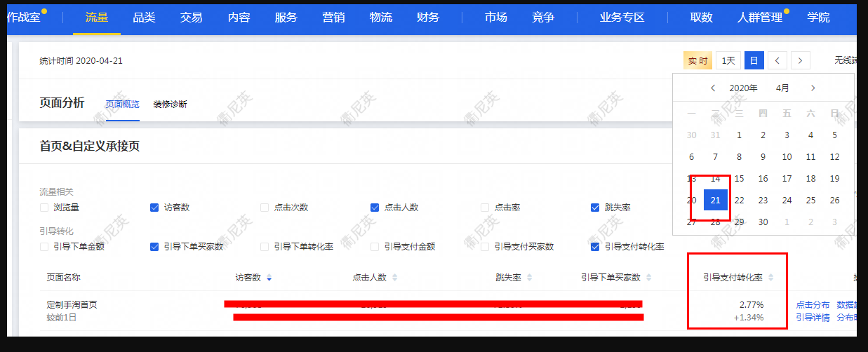The width and height of the screenshot is (868, 352).
Task: Pick April 25 in the calendar
Action: [810, 200]
